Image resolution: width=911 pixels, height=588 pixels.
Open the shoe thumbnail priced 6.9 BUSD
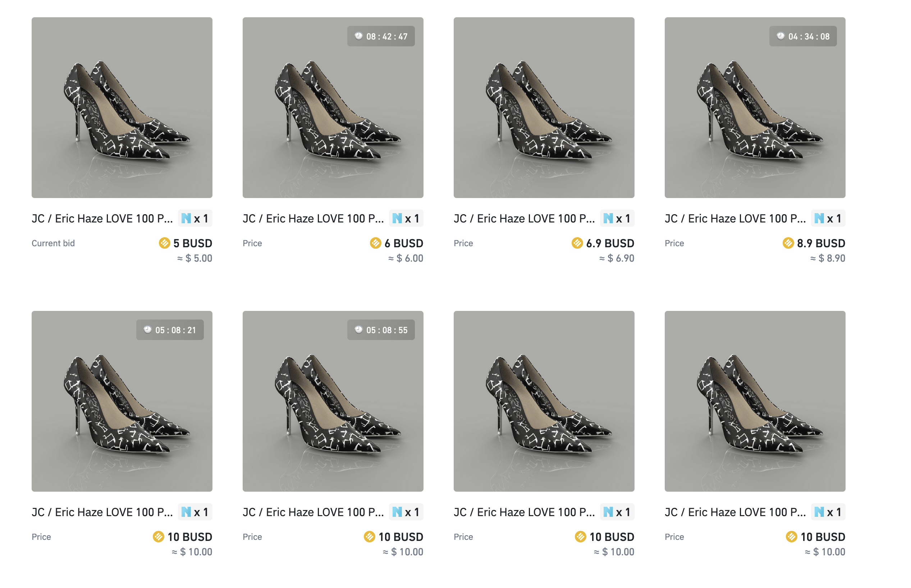(x=544, y=107)
